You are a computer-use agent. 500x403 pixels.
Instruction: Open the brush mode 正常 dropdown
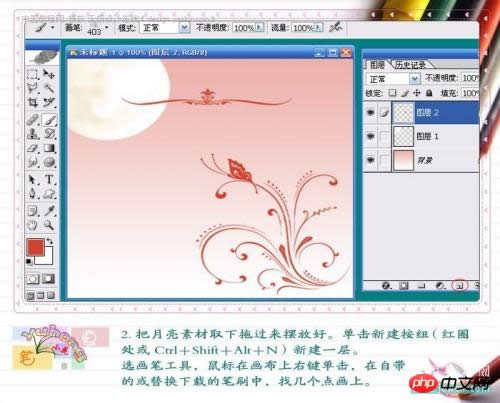pos(184,28)
